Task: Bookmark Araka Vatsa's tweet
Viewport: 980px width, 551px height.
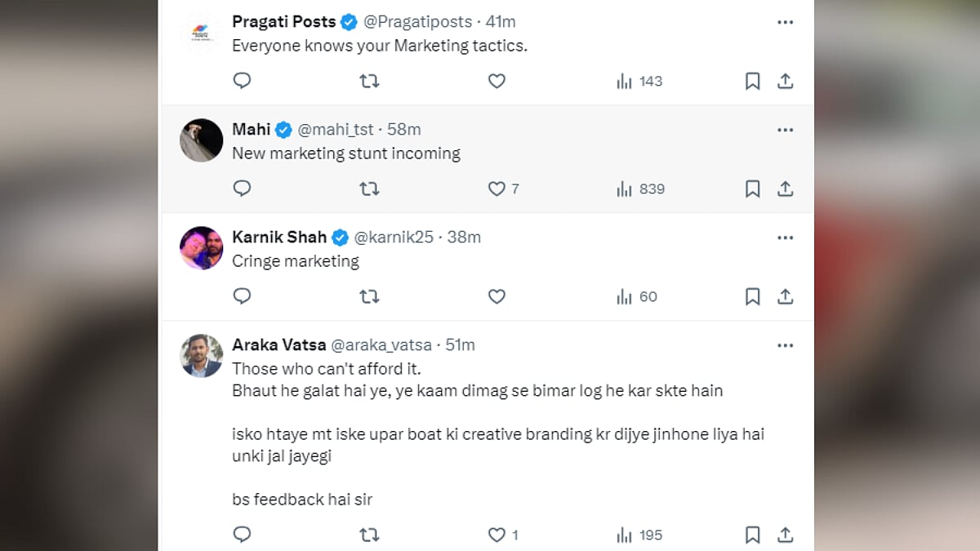Action: 752,535
